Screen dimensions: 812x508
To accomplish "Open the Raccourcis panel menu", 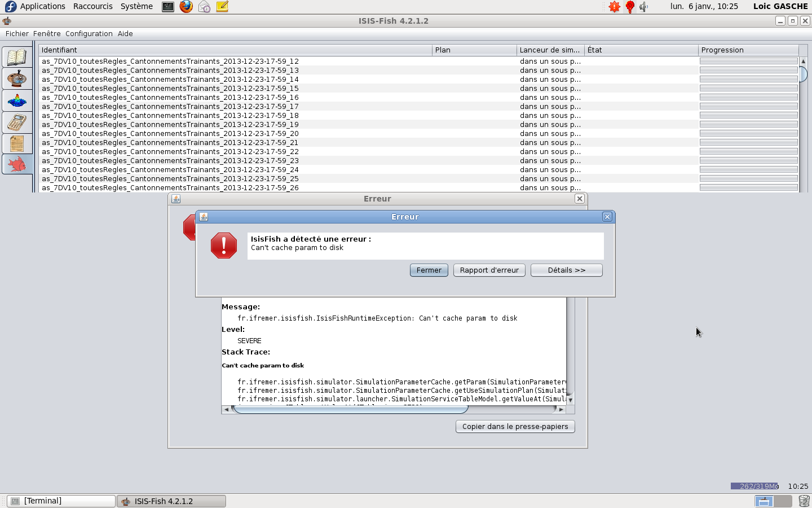I will [93, 6].
